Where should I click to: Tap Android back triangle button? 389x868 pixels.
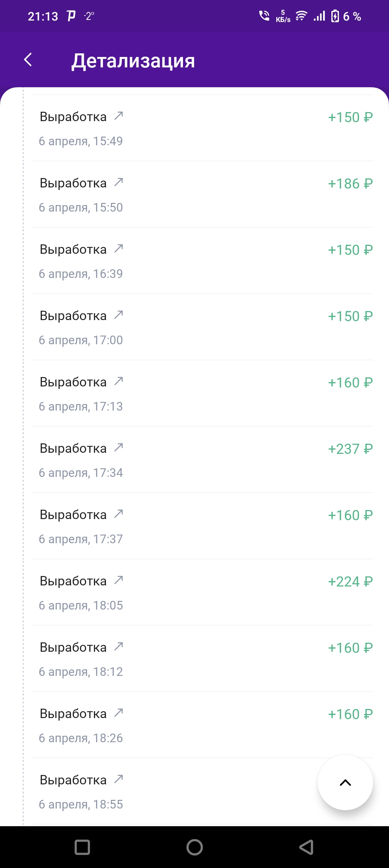click(307, 847)
